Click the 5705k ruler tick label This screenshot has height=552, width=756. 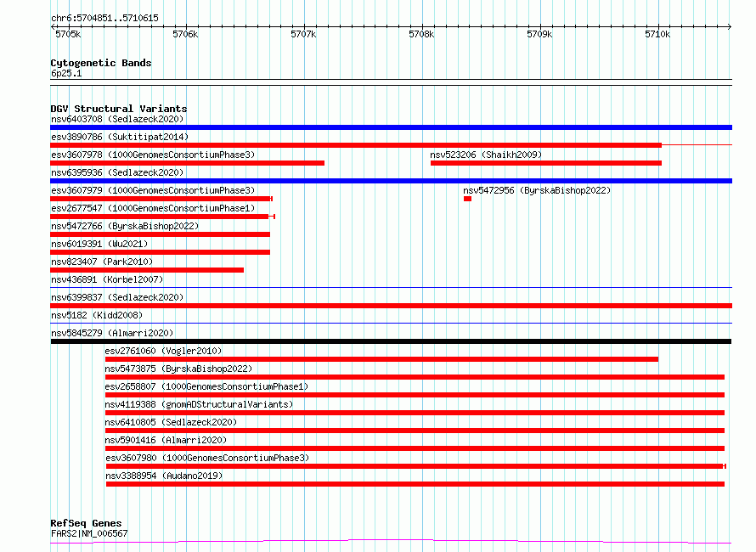pyautogui.click(x=68, y=34)
